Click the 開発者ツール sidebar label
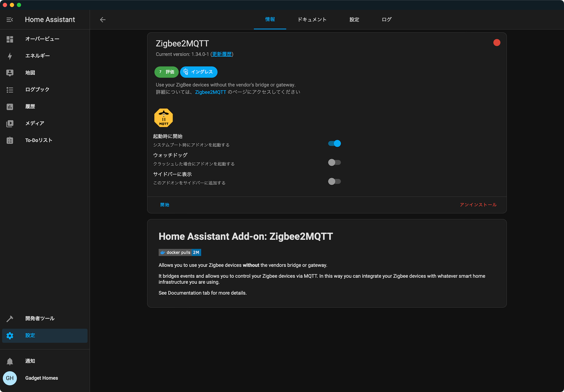This screenshot has height=392, width=564. click(40, 319)
